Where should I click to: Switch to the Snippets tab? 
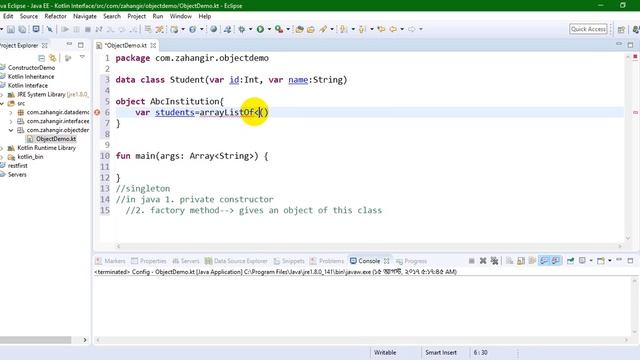coord(289,261)
